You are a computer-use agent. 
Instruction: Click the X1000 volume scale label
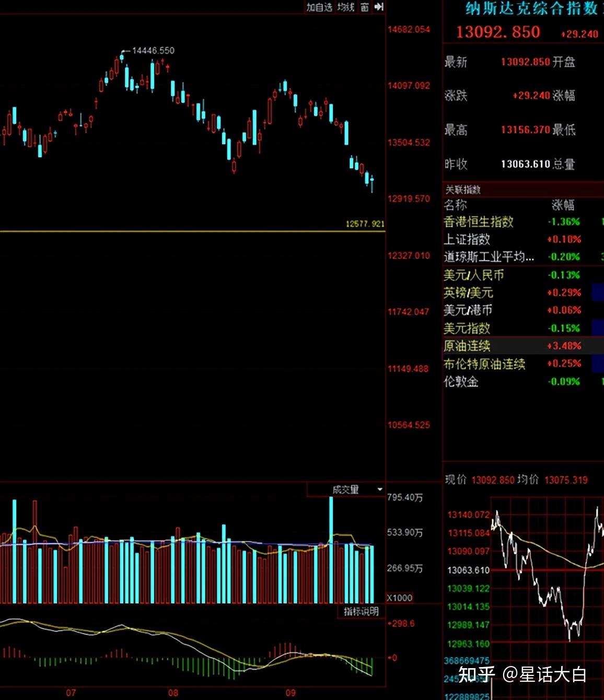tap(400, 598)
